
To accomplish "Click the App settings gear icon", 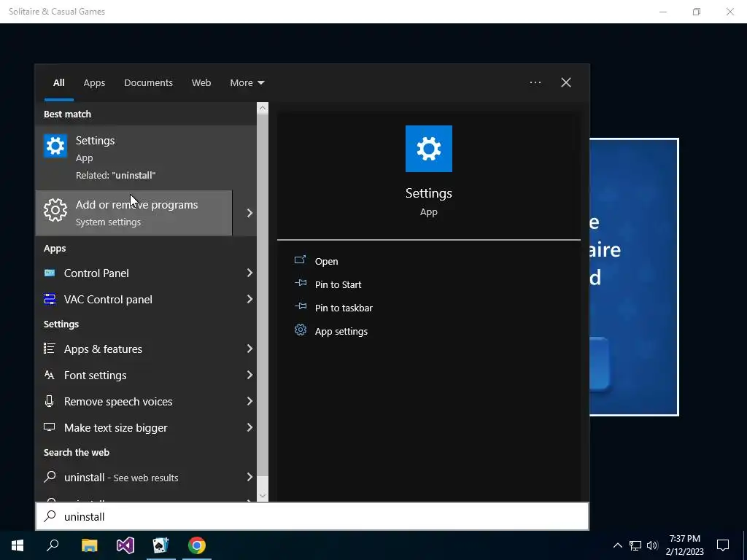I will click(x=300, y=330).
